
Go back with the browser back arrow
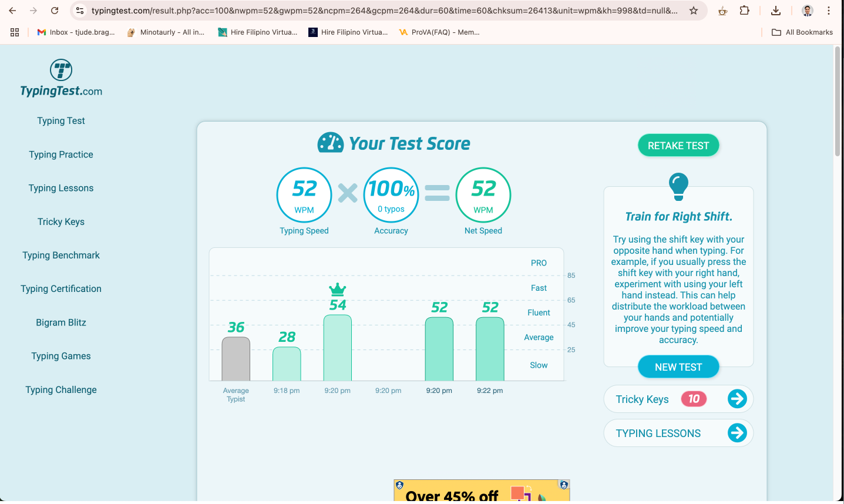click(x=12, y=11)
